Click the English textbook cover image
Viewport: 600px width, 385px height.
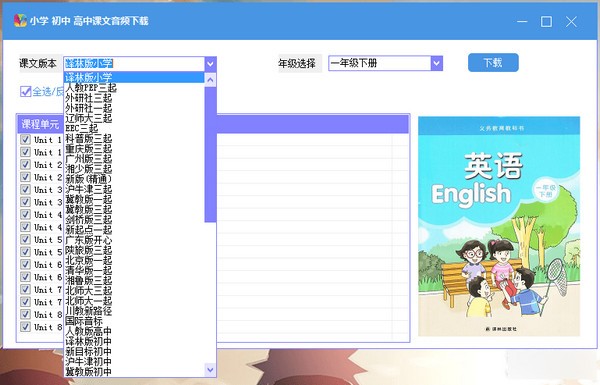(x=499, y=227)
